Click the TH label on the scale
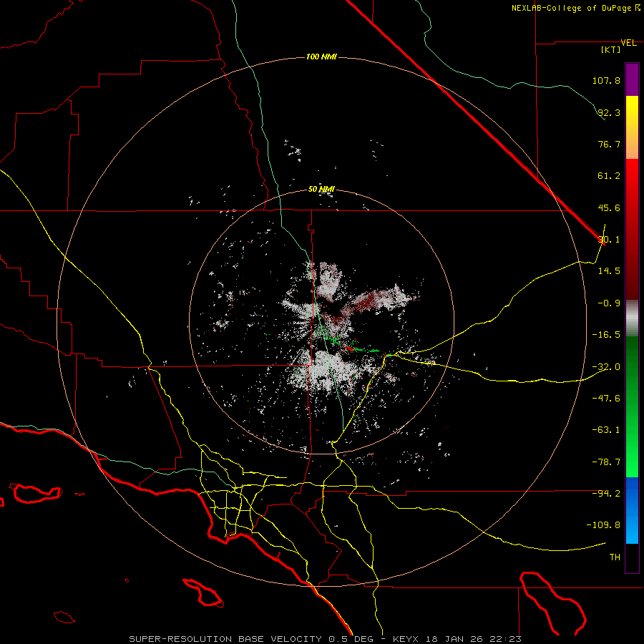 (615, 557)
